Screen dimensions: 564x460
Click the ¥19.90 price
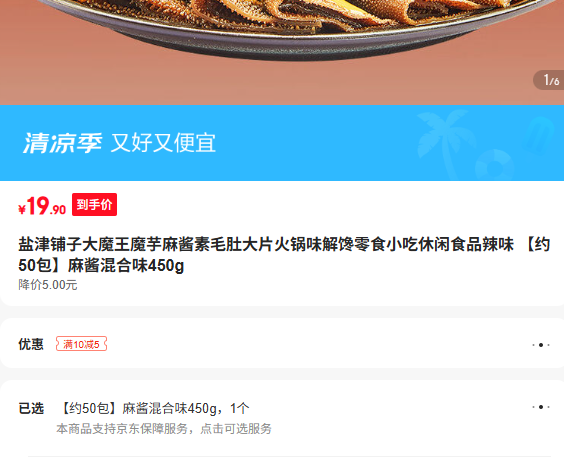click(x=42, y=206)
